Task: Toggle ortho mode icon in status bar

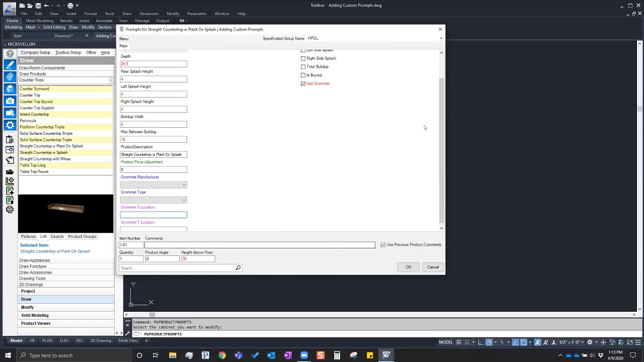Action: tap(480, 342)
